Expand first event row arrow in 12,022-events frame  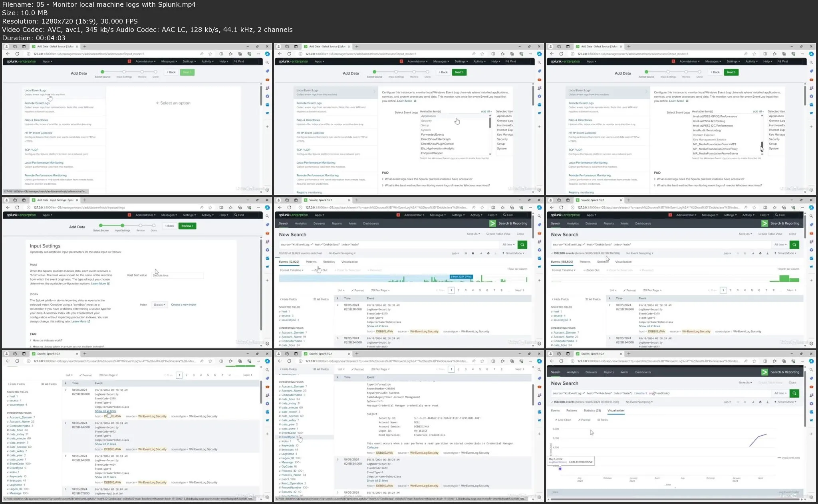pyautogui.click(x=338, y=305)
